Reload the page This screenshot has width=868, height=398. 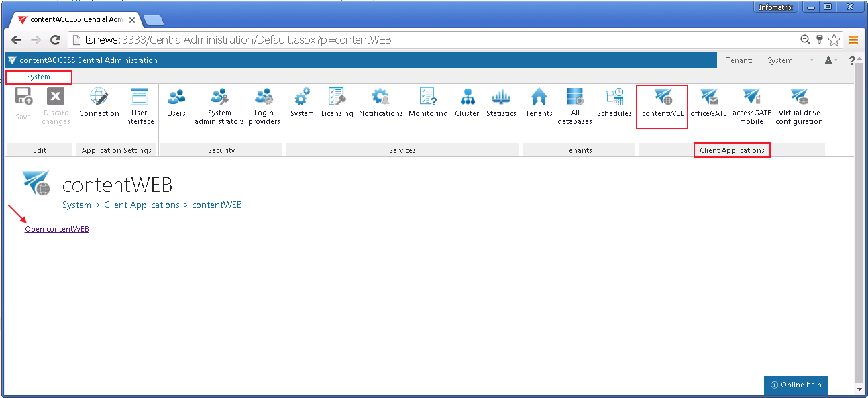click(x=56, y=40)
